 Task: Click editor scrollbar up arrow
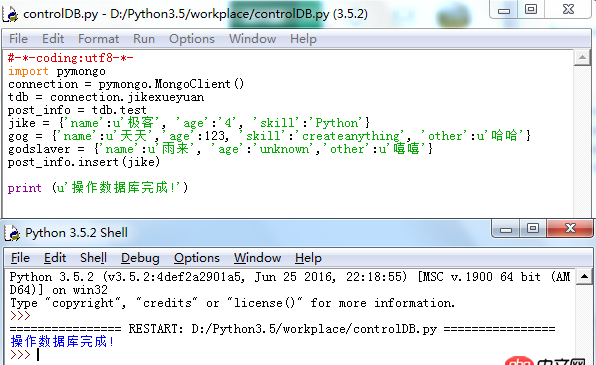tap(582, 58)
